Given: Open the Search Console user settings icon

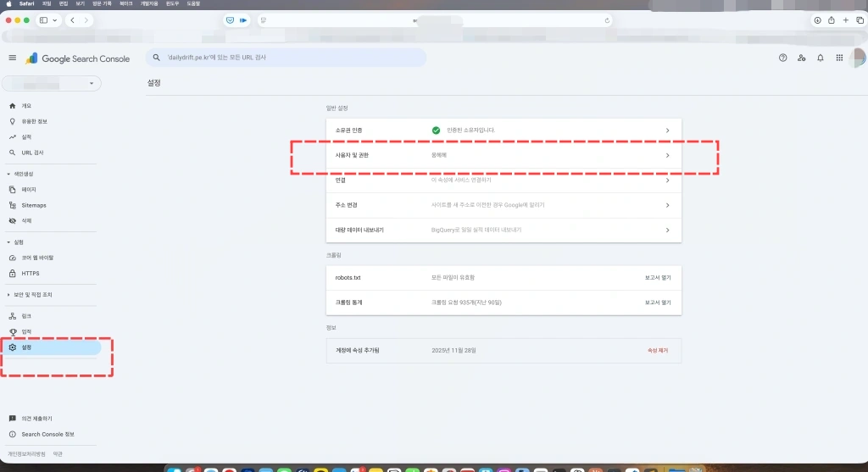Looking at the screenshot, I should (801, 58).
